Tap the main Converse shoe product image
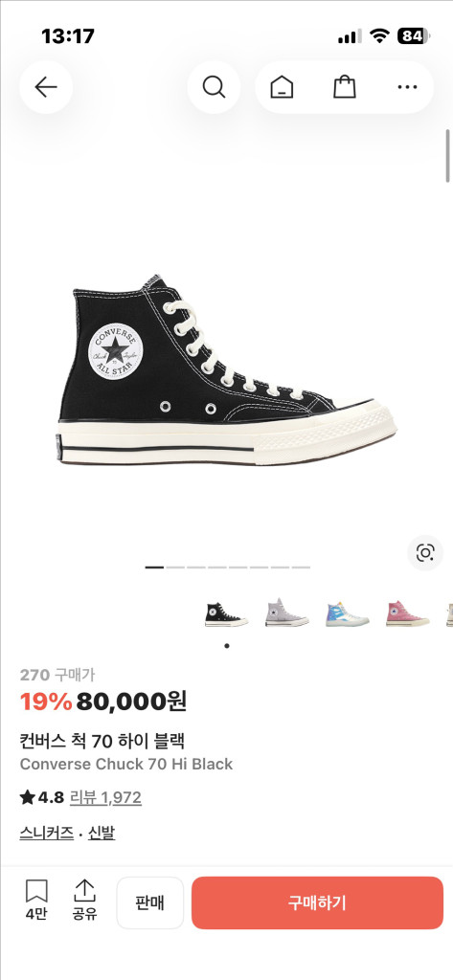453x980 pixels. coord(227,369)
